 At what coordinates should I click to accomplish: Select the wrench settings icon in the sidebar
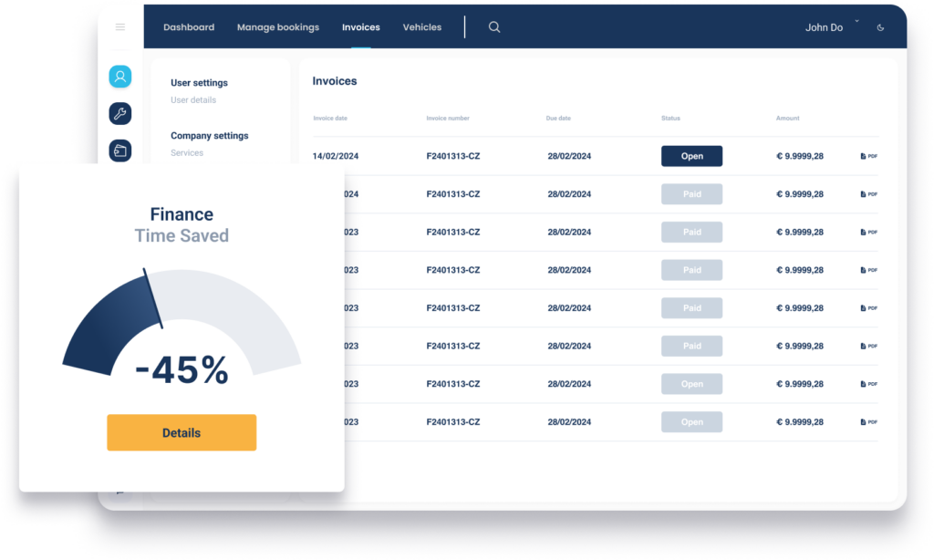coord(119,113)
